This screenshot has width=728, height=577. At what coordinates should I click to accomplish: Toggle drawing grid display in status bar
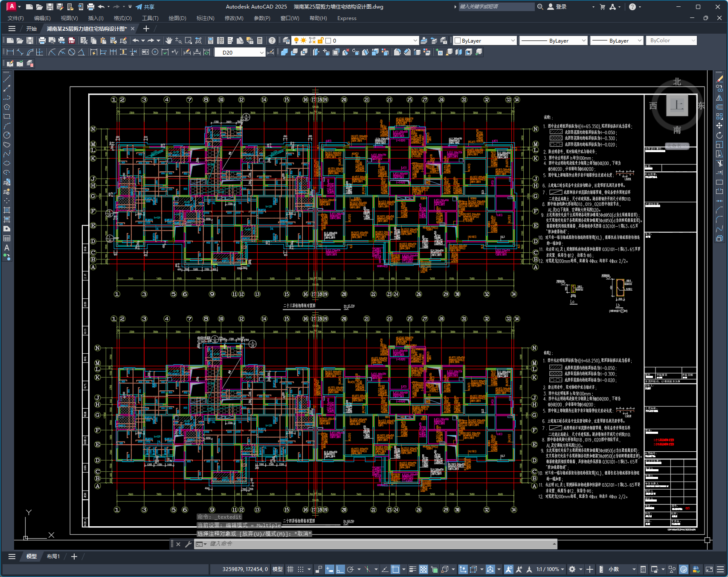coord(290,569)
